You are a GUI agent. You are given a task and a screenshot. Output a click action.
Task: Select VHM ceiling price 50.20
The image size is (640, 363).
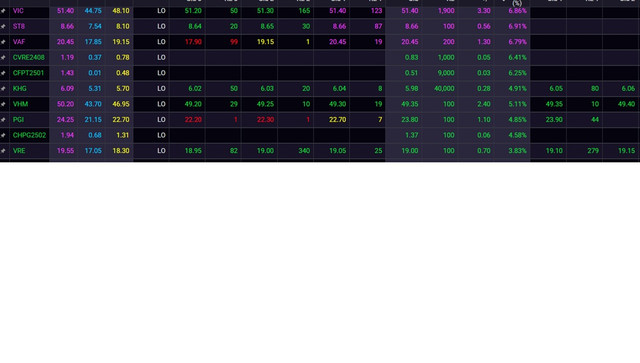pyautogui.click(x=65, y=104)
